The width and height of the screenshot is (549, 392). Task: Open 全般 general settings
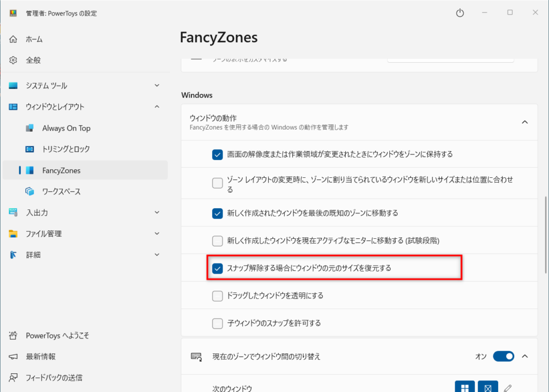click(33, 60)
